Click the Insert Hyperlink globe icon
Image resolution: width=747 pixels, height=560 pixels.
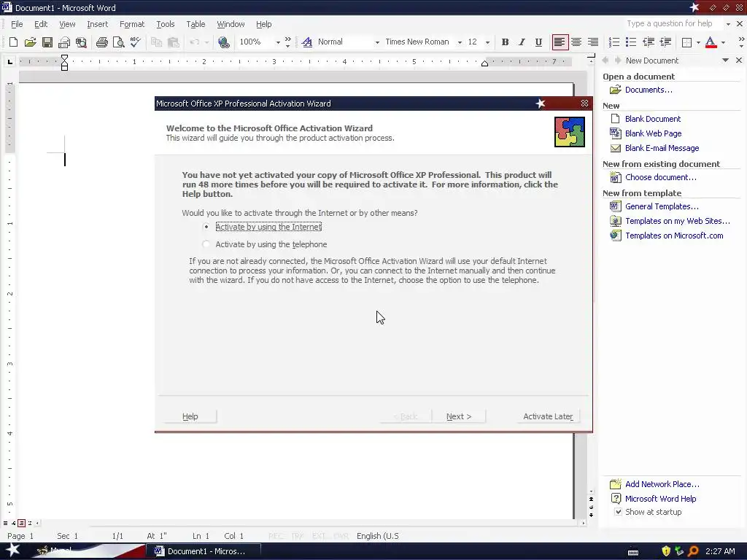(x=223, y=42)
